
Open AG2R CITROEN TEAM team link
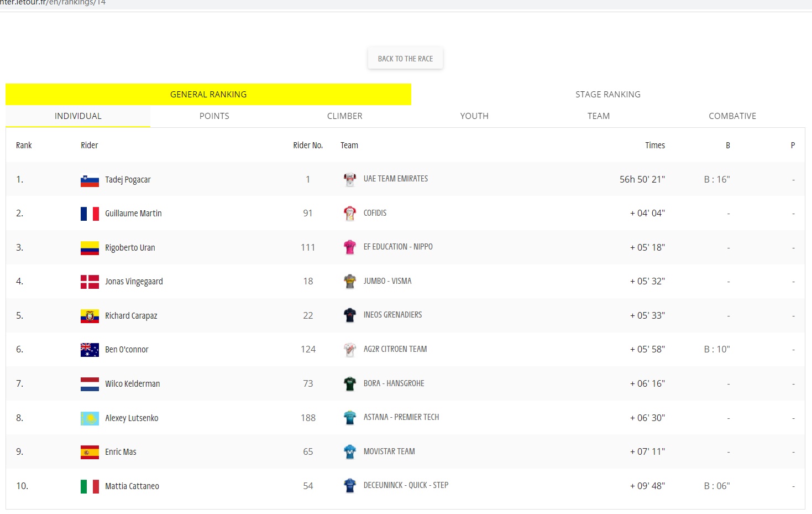395,349
